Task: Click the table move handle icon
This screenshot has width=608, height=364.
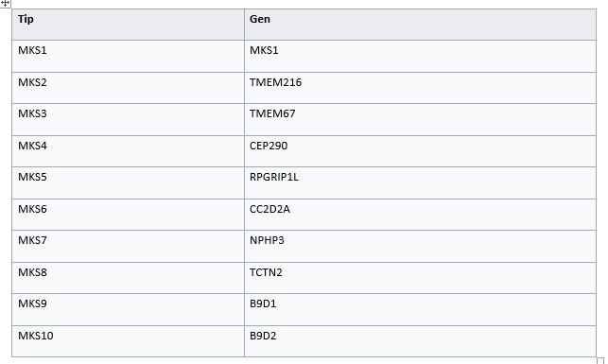Action: click(5, 4)
